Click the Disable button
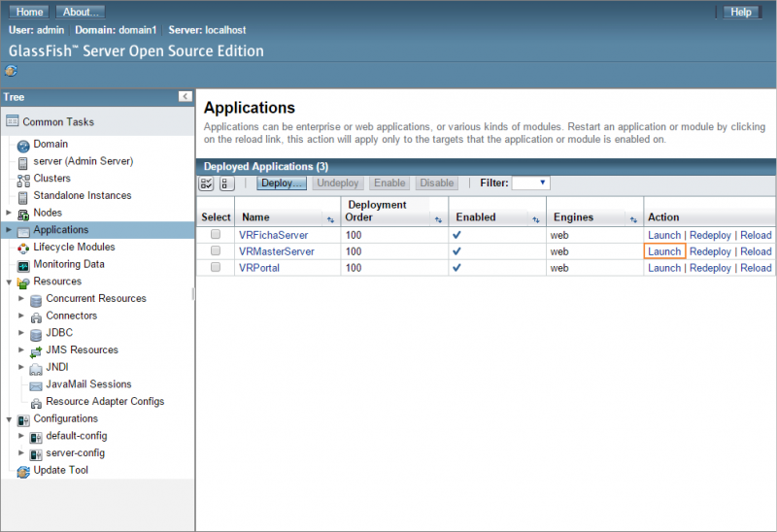This screenshot has width=777, height=532. click(436, 183)
